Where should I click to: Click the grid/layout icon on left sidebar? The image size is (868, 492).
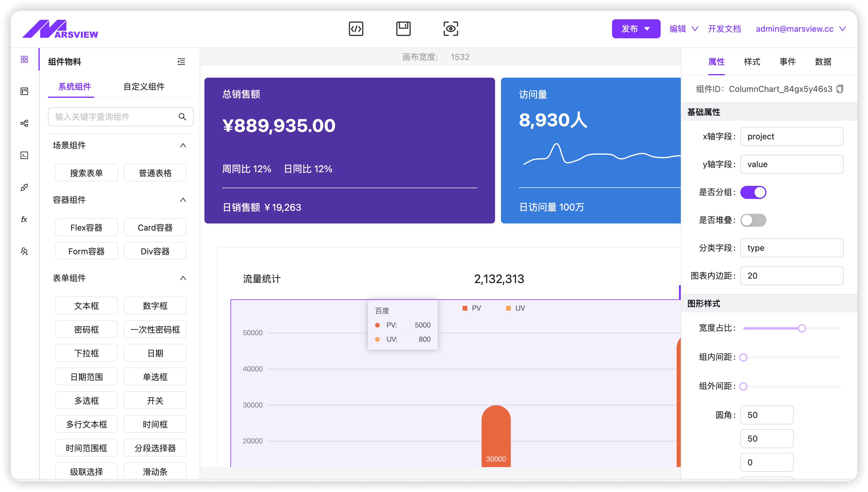tap(24, 60)
